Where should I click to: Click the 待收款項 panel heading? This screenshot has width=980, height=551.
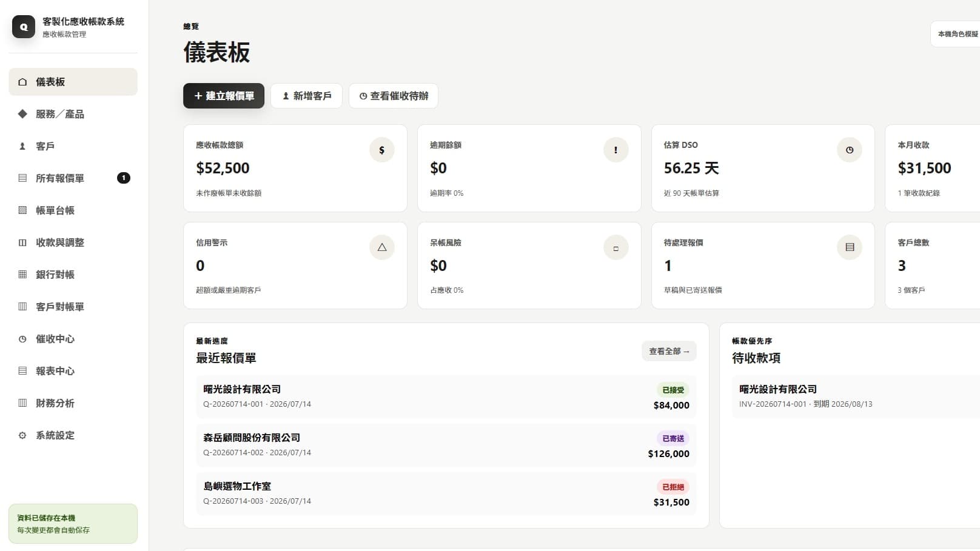tap(756, 358)
